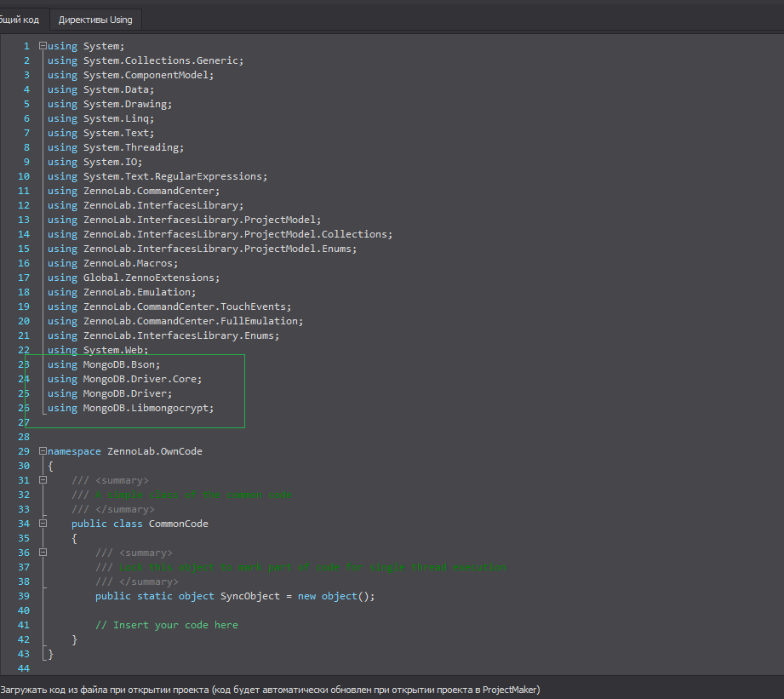Click the using MongoDB.Libmongocrypt line
The image size is (784, 699).
click(130, 408)
